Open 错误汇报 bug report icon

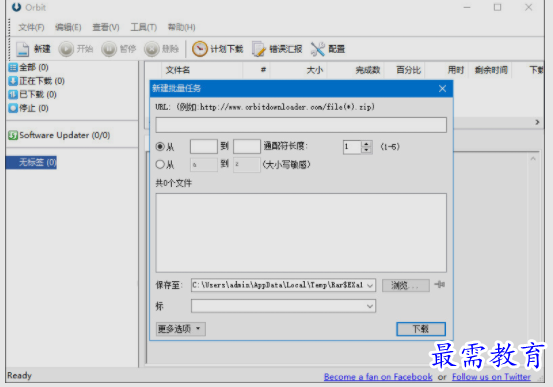(259, 49)
